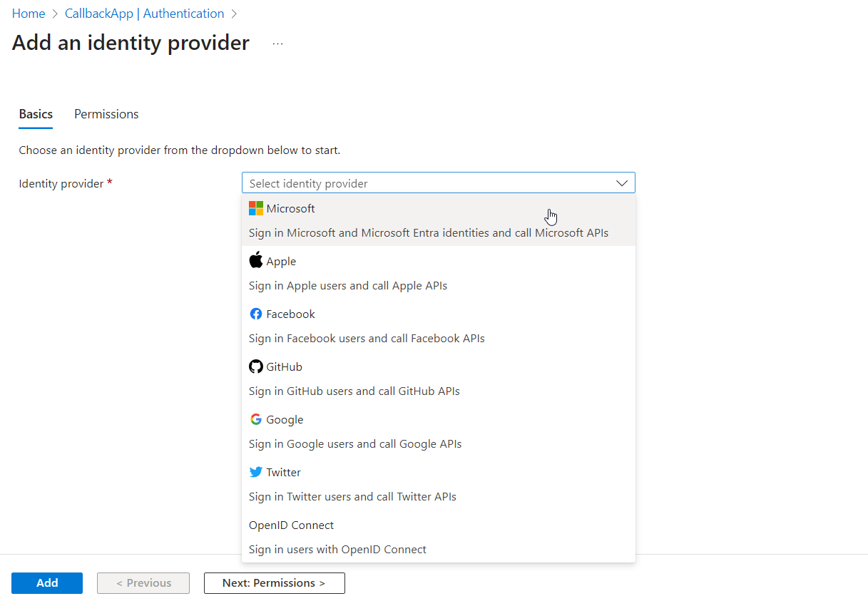868x606 pixels.
Task: Click the Next: Permissions button
Action: tap(274, 582)
